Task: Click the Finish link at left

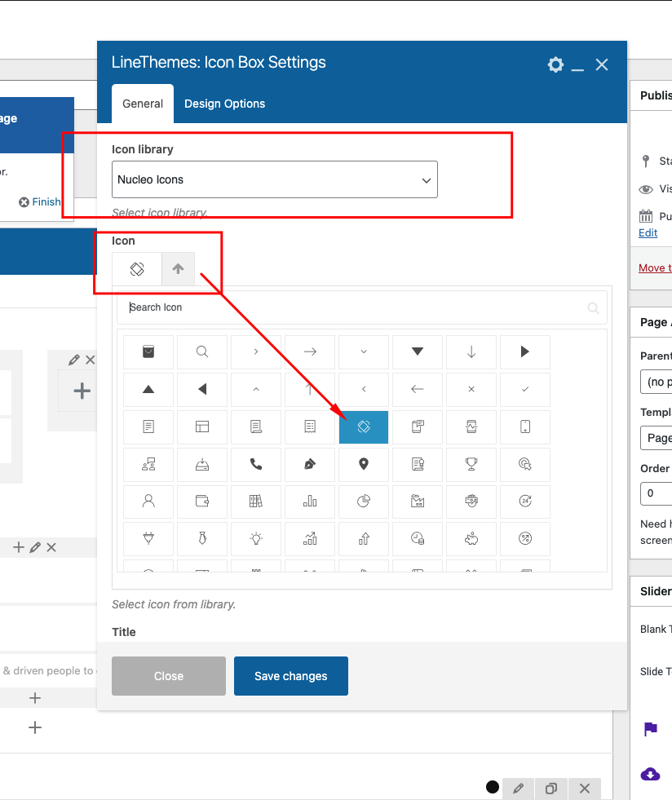Action: tap(46, 202)
